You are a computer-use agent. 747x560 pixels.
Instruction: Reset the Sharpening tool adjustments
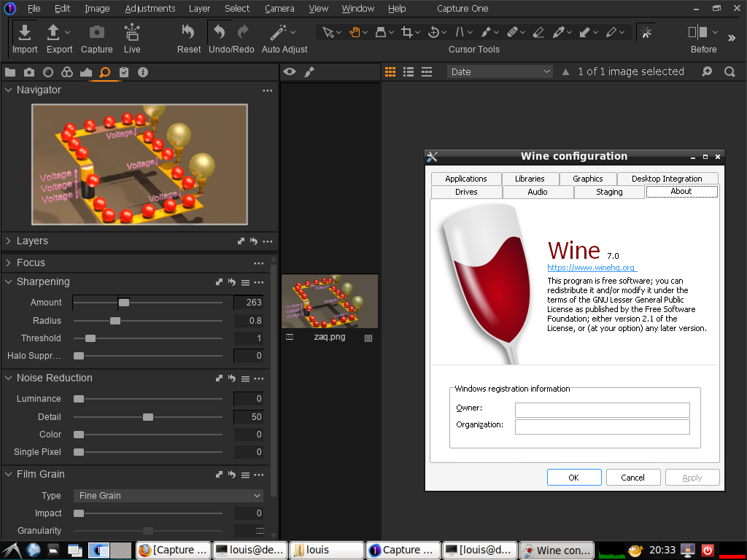[x=232, y=282]
